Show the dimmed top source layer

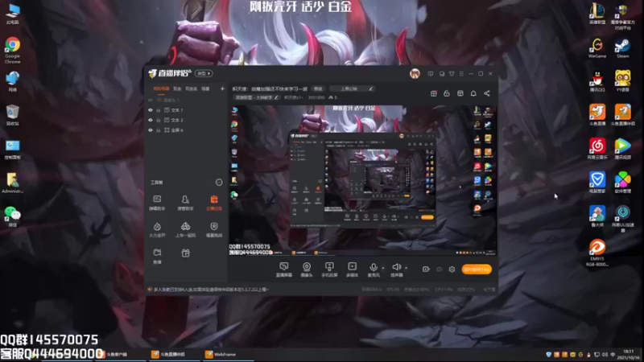click(151, 100)
